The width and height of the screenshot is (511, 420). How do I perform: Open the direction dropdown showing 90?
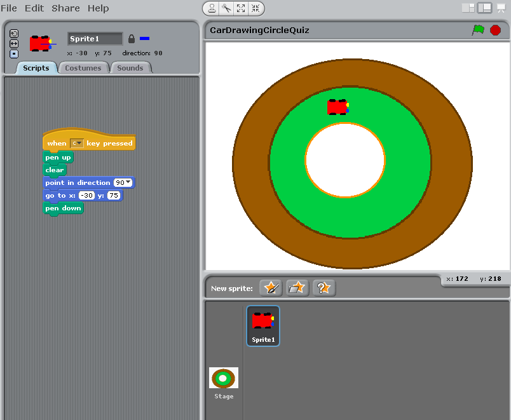123,182
